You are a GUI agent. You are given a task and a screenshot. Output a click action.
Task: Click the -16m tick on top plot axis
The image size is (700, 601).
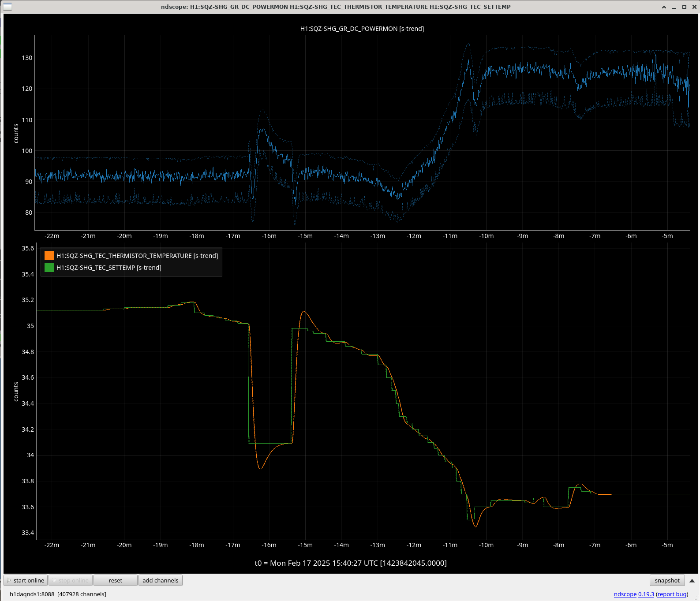coord(269,236)
